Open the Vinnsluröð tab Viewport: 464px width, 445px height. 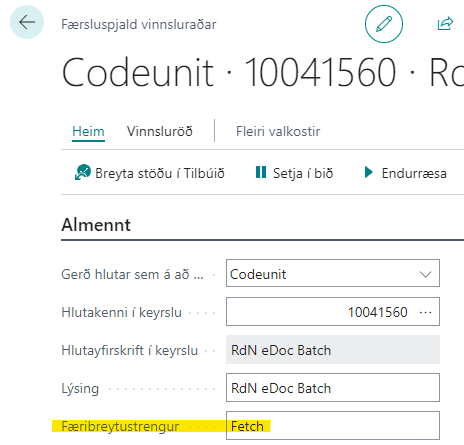point(160,131)
